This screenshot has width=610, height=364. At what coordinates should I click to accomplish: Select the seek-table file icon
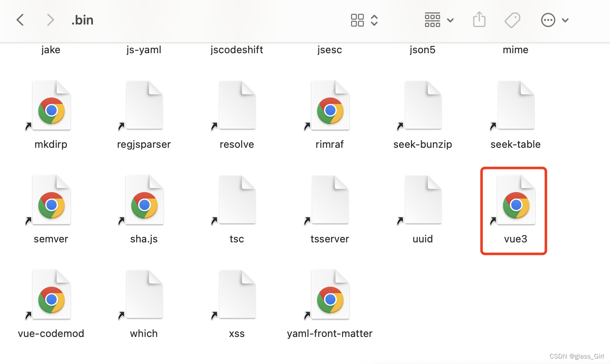(516, 105)
